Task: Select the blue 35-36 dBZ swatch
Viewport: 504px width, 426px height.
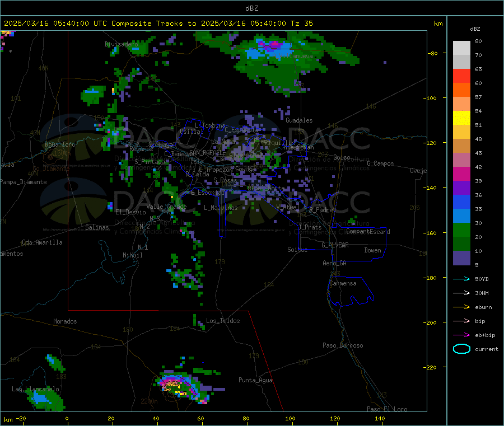Action: point(461,202)
